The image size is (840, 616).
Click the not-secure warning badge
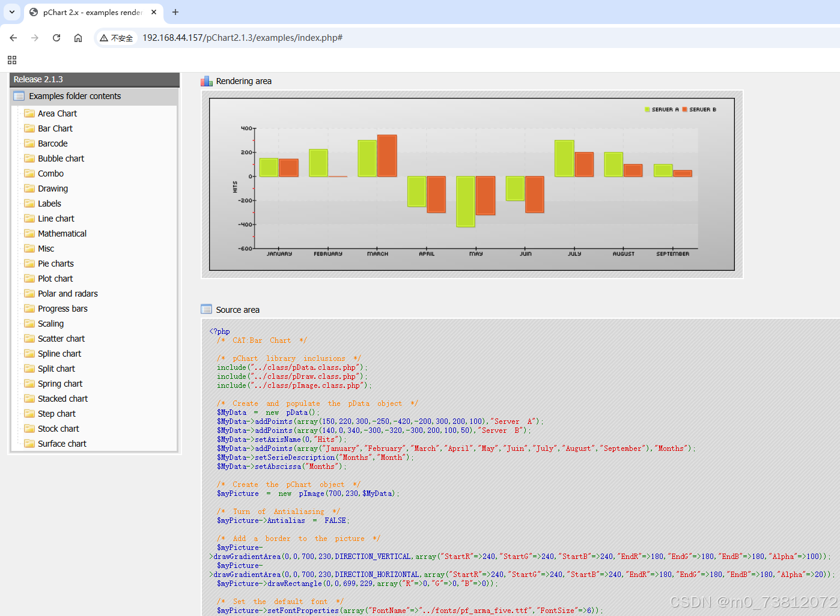117,38
